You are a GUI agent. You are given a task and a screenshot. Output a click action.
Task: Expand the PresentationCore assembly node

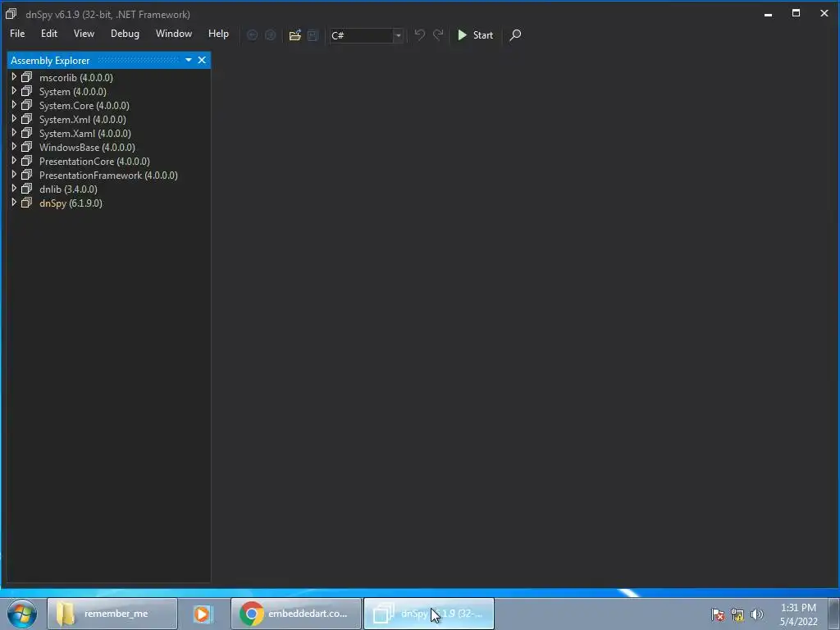[x=14, y=161]
